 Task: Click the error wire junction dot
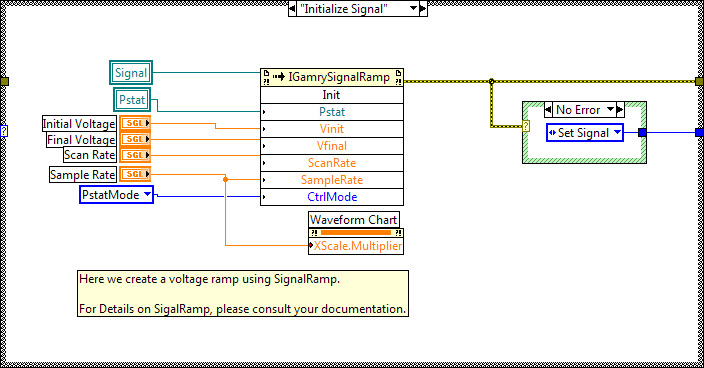click(491, 82)
